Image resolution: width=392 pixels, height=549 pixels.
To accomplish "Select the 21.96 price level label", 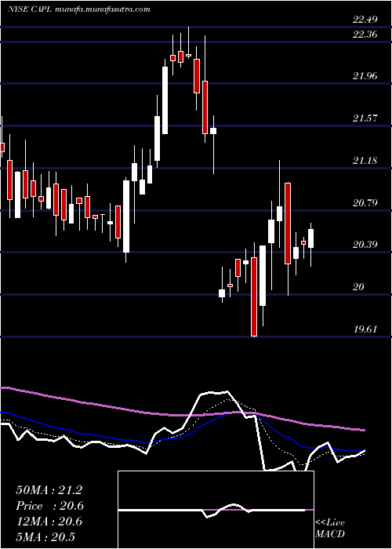I will [365, 75].
